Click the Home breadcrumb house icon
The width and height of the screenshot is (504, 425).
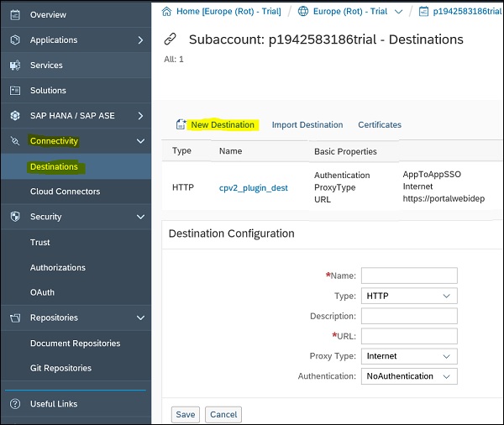pyautogui.click(x=166, y=11)
